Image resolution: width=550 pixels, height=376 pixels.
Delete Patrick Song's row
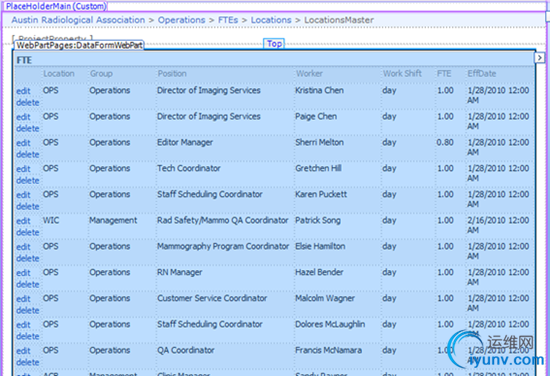[28, 233]
